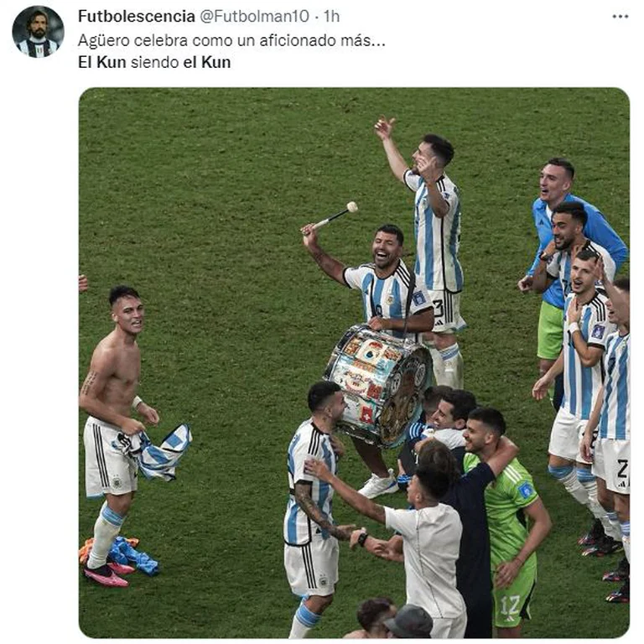The height and width of the screenshot is (644, 644).
Task: Click the tweet text line about Agüero celebrating
Action: pos(231,40)
